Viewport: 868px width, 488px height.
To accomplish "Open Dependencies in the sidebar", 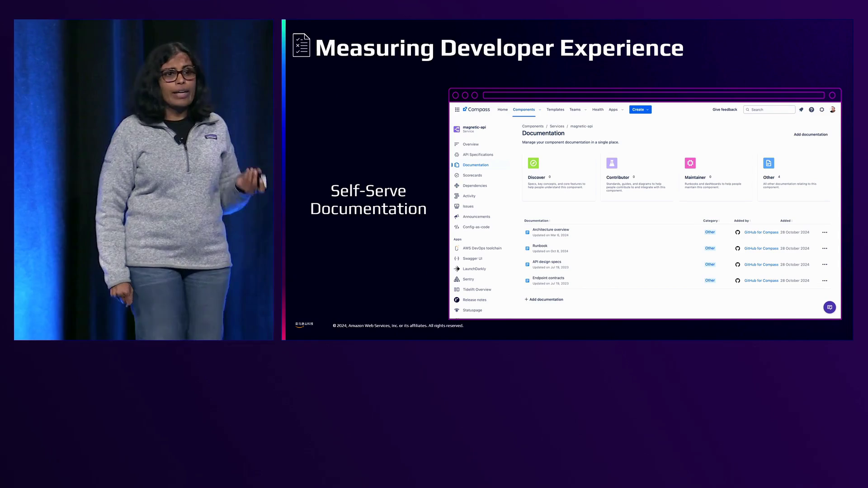I will tap(475, 186).
